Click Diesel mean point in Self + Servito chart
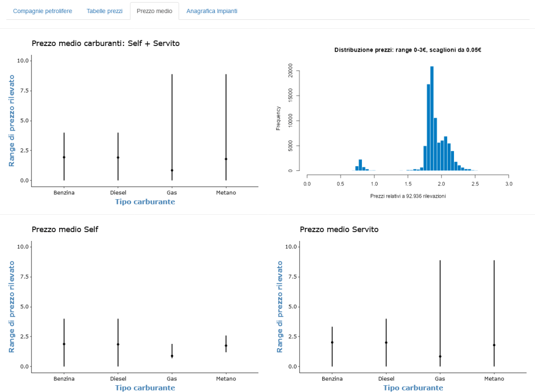 118,157
